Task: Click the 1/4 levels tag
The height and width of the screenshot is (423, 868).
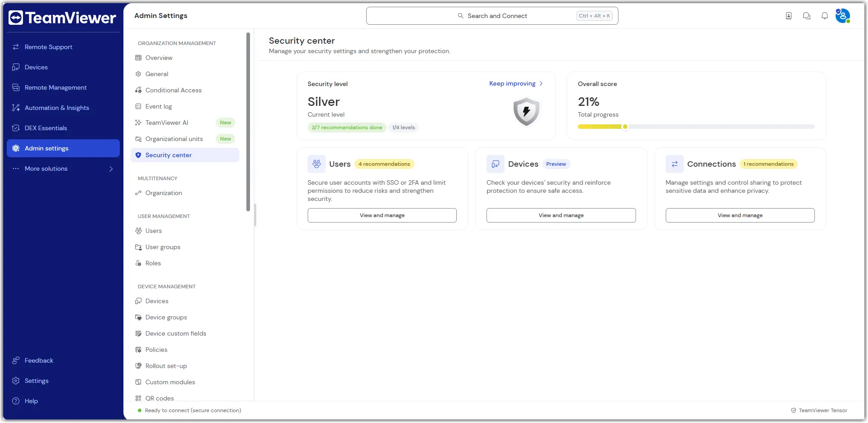Action: click(x=404, y=127)
